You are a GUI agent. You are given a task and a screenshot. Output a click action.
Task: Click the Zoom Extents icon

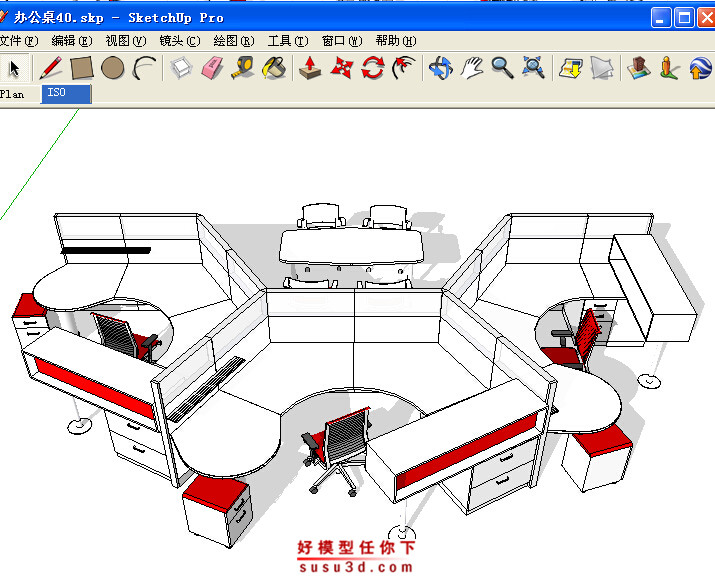coord(533,68)
